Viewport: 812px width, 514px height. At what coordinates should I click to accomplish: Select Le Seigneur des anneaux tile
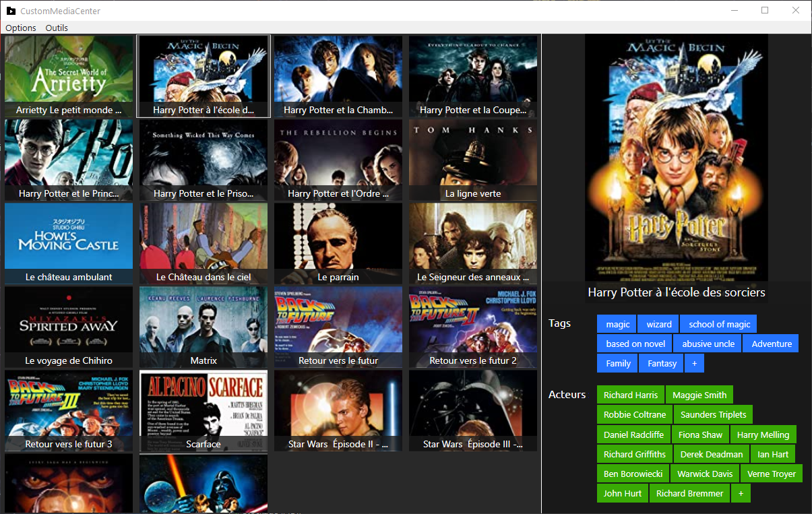coord(473,243)
